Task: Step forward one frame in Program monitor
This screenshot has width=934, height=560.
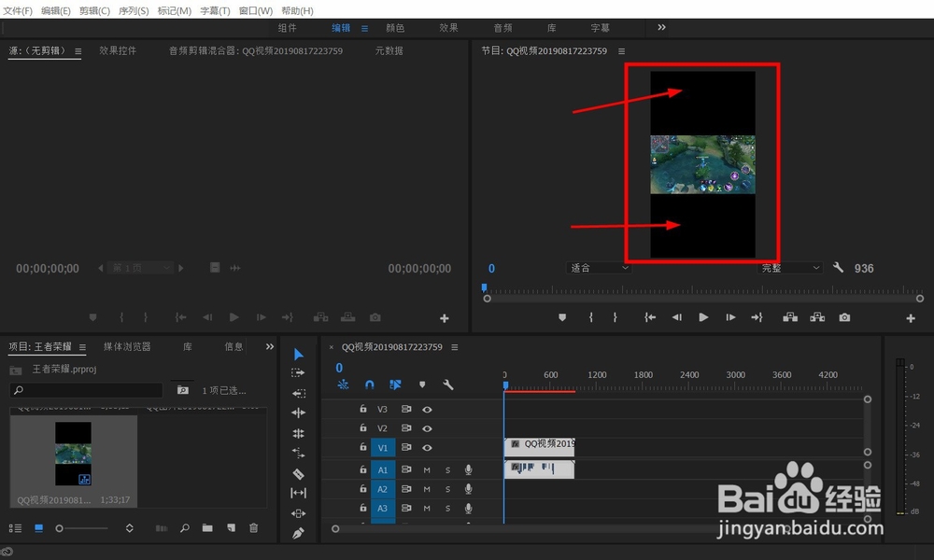Action: click(x=730, y=317)
